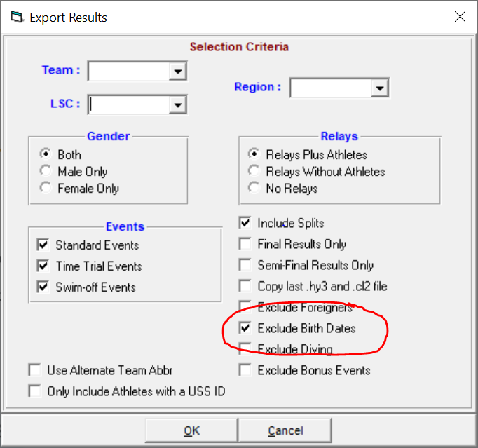The image size is (478, 448).
Task: Enable Use Alternate Team Abbr checkbox
Action: [x=34, y=370]
